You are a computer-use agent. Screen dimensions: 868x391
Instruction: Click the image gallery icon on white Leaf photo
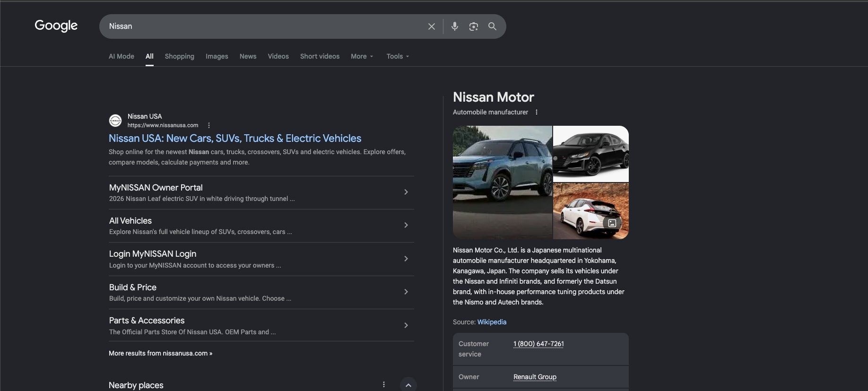tap(612, 223)
